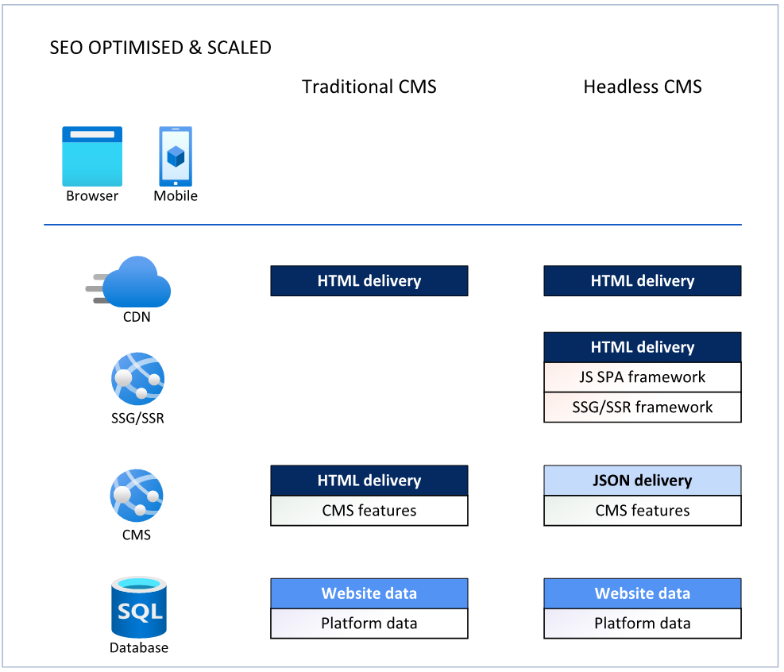Click the Browser window icon
This screenshot has height=672, width=784.
click(92, 156)
